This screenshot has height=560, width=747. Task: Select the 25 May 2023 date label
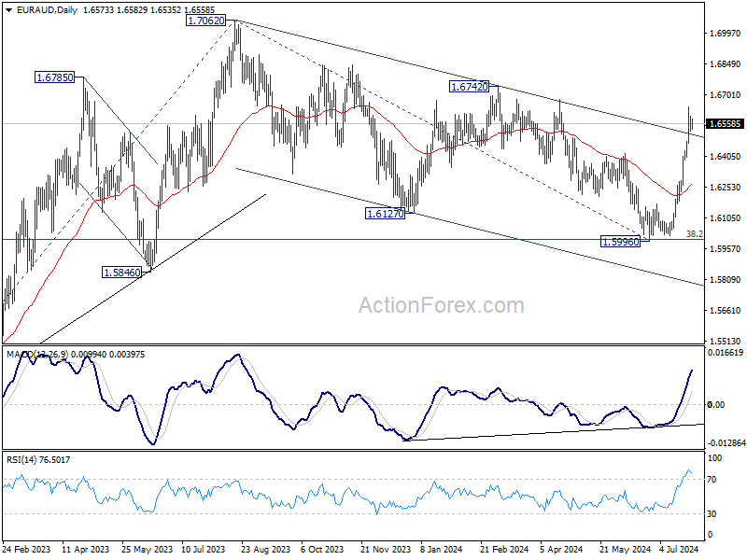pyautogui.click(x=147, y=549)
